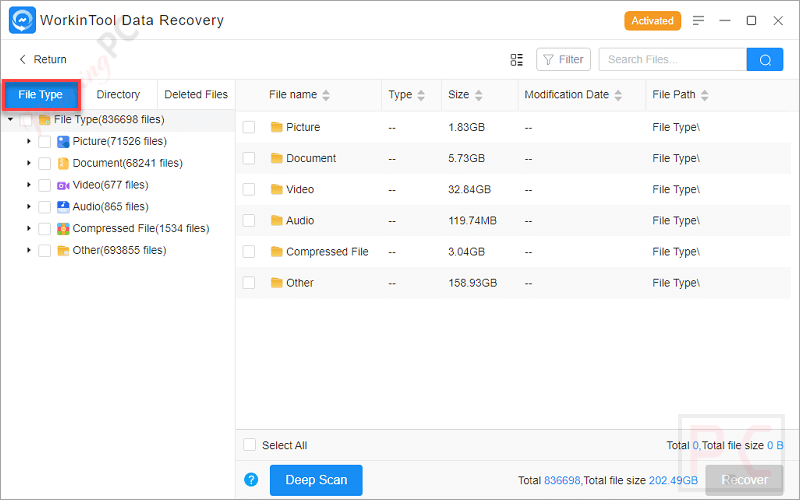Click the Other folder icon in tree
The height and width of the screenshot is (500, 800).
(x=63, y=251)
